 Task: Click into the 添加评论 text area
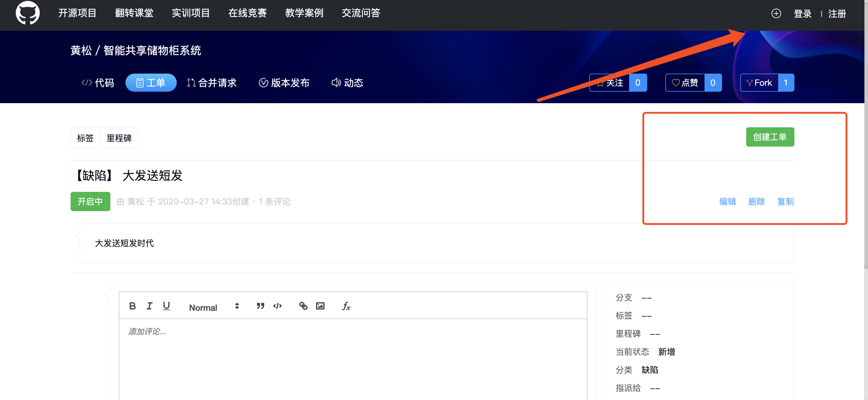coord(353,359)
